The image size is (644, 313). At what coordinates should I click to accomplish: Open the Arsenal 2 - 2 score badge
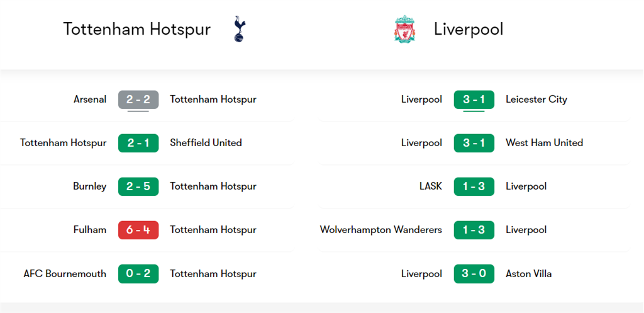(138, 100)
